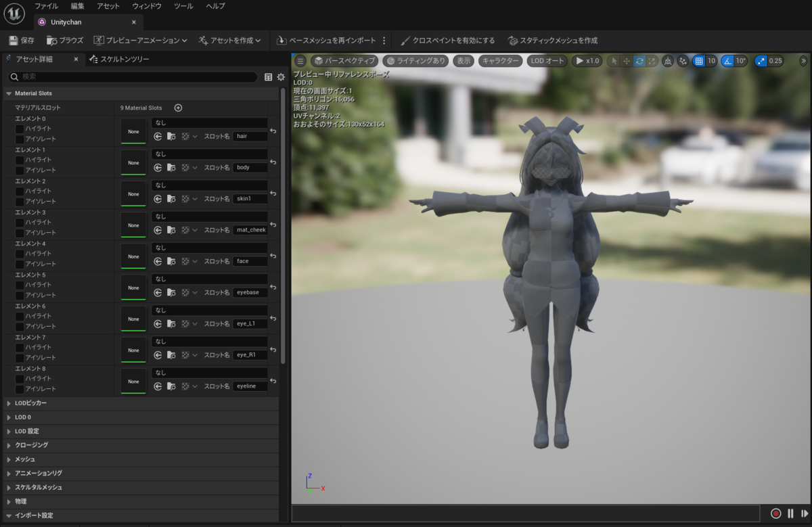
Task: Browse to asset for eye_L1 slot
Action: [171, 323]
